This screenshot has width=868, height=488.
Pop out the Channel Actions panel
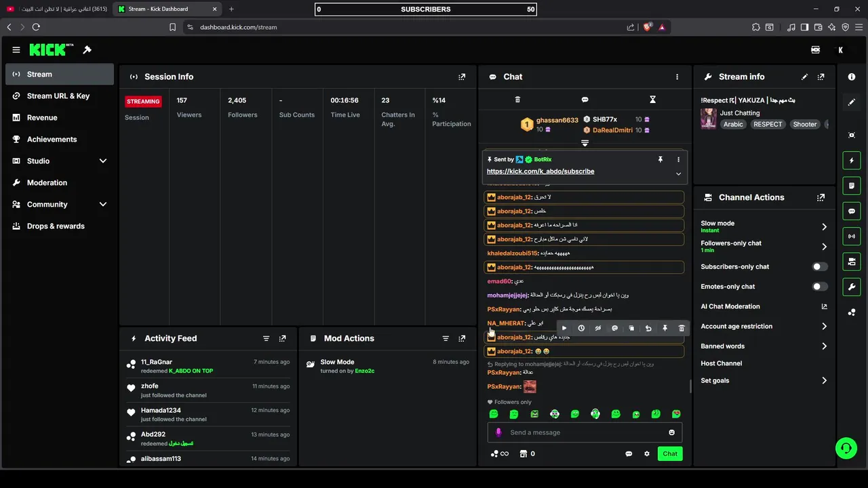[x=821, y=197]
